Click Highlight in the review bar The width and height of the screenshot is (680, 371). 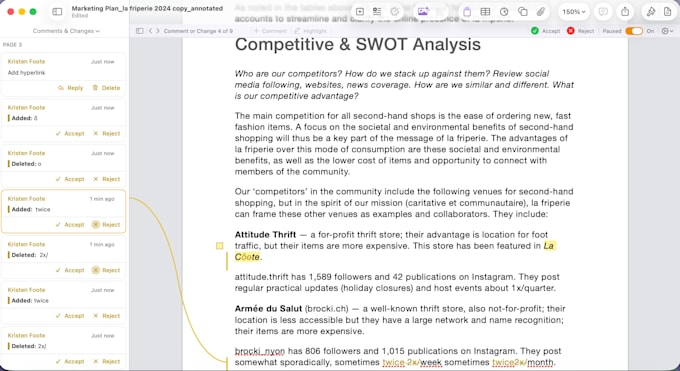point(310,31)
